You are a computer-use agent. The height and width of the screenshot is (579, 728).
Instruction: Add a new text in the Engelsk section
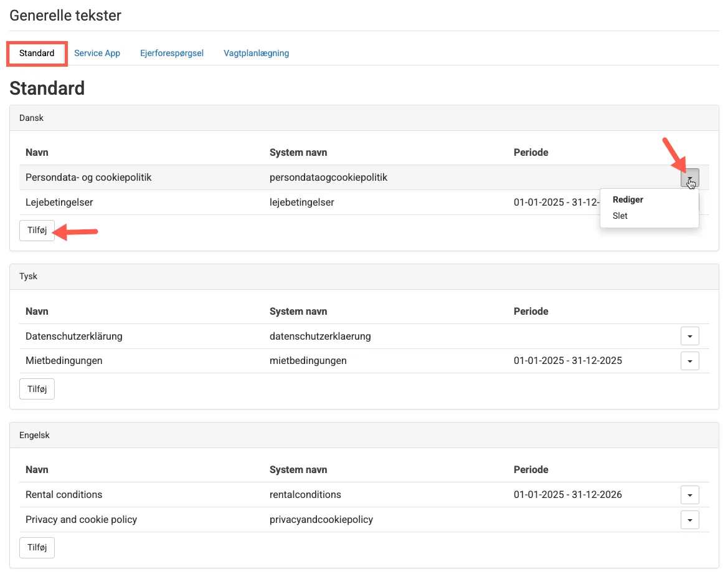point(37,548)
